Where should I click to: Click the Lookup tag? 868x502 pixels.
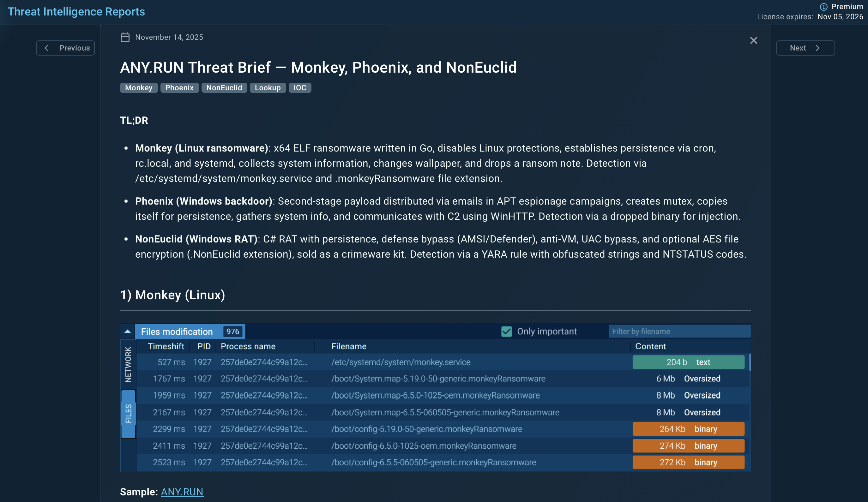point(268,88)
